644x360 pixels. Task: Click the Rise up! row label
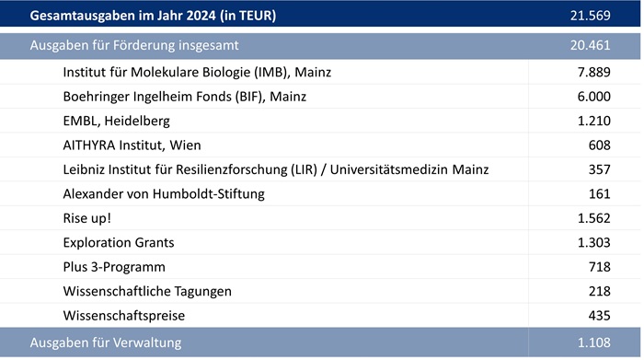click(x=87, y=218)
